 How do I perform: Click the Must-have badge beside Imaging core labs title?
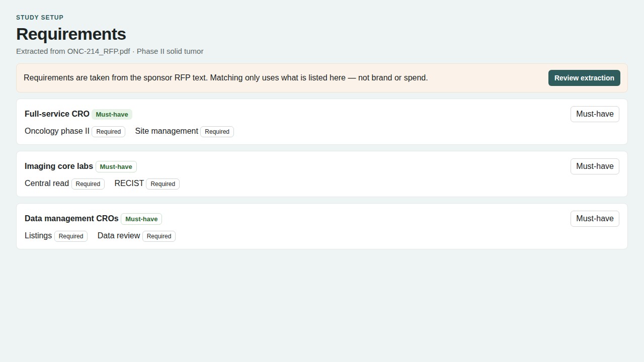click(116, 167)
